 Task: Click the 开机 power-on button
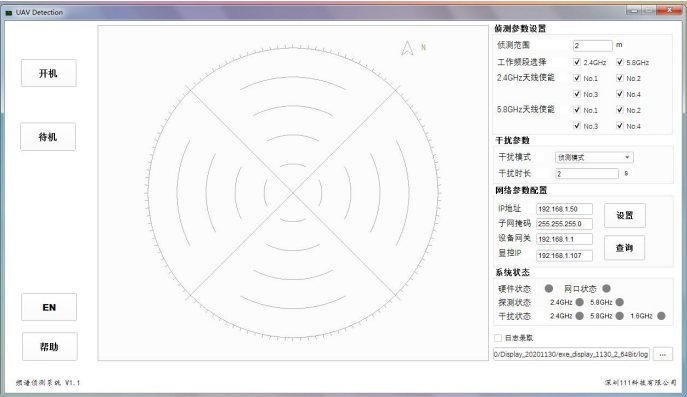49,73
